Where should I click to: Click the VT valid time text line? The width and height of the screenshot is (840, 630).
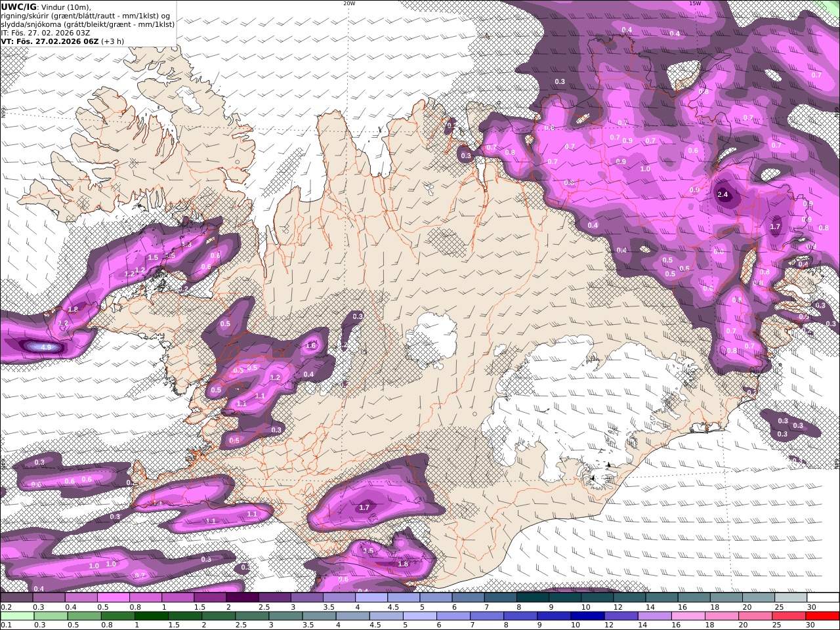point(62,41)
